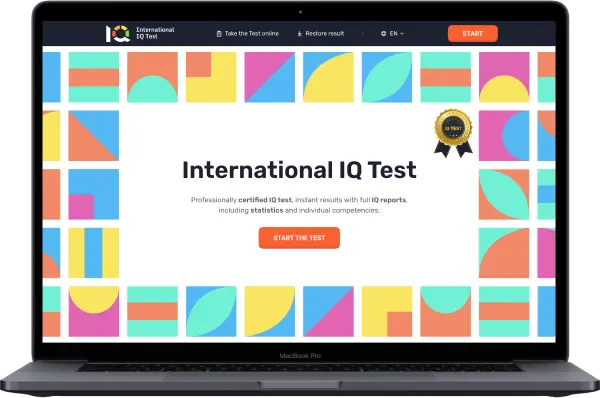The height and width of the screenshot is (398, 600).
Task: Click the START THE TEST button
Action: click(x=299, y=238)
